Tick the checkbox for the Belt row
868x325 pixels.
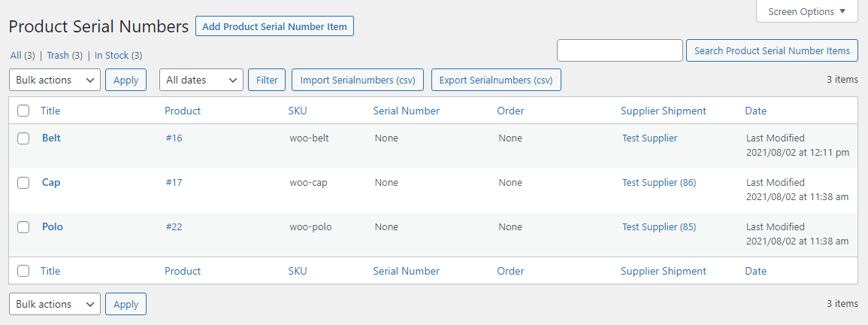(23, 138)
